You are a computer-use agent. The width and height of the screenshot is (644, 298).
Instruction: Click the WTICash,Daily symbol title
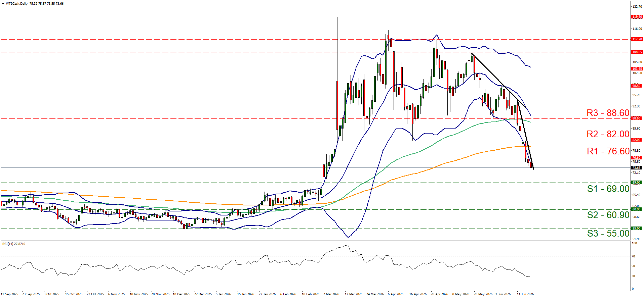(17, 4)
